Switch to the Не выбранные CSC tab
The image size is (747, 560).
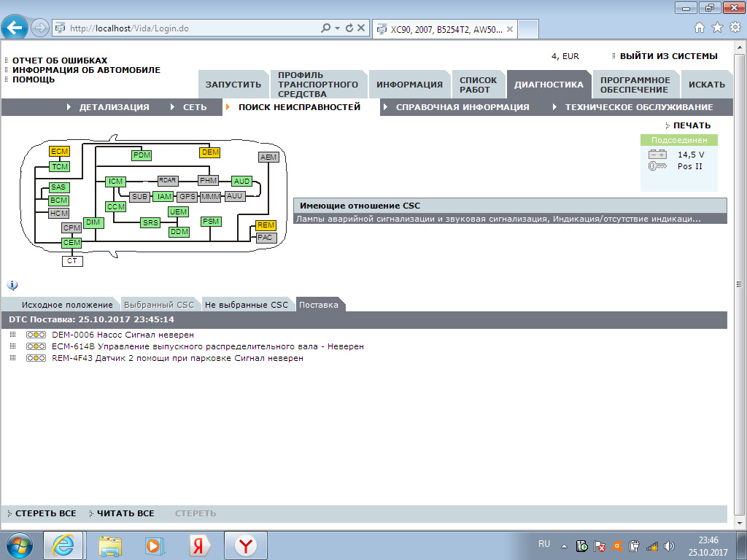(x=247, y=305)
